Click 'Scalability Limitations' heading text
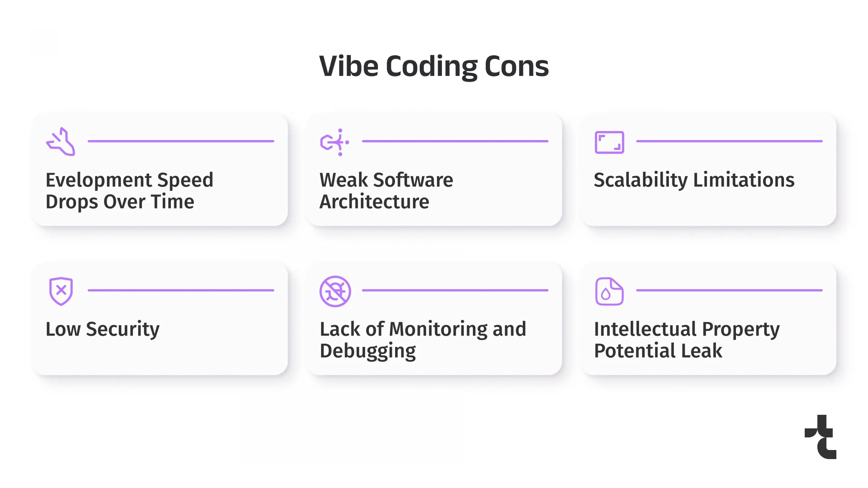This screenshot has width=868, height=488. coord(694,180)
